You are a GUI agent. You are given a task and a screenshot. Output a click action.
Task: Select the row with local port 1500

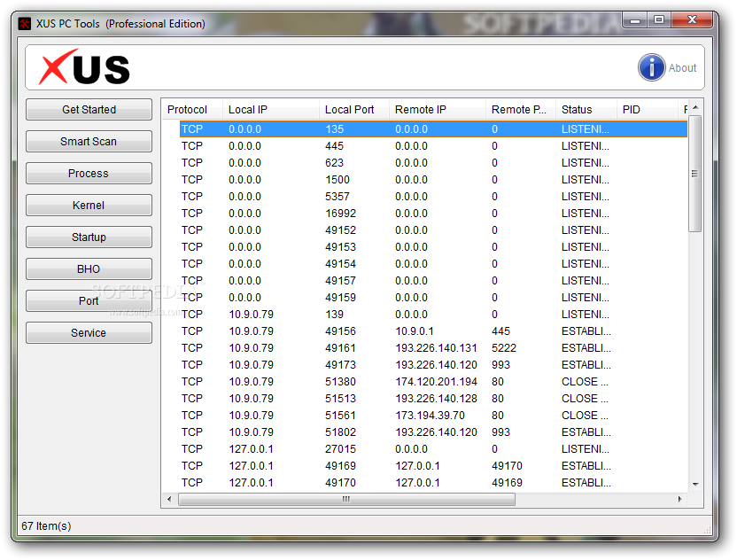[433, 180]
